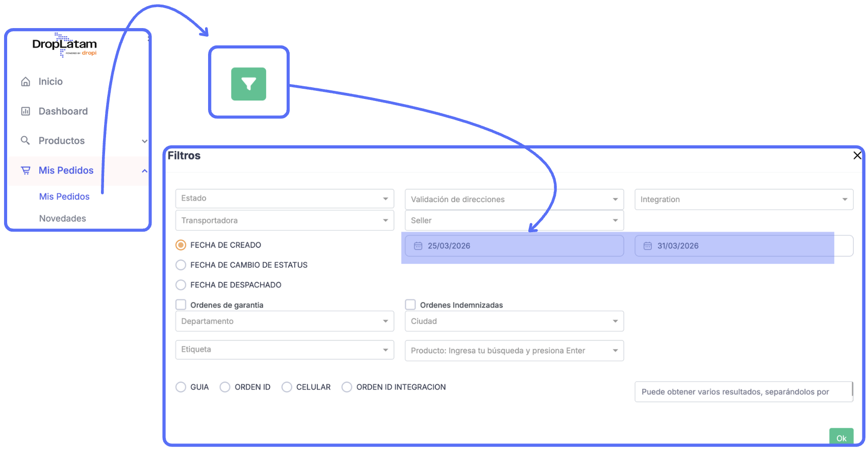Check the Ordenes Indemnizadas box
Screen dimensions: 868x450
[411, 305]
